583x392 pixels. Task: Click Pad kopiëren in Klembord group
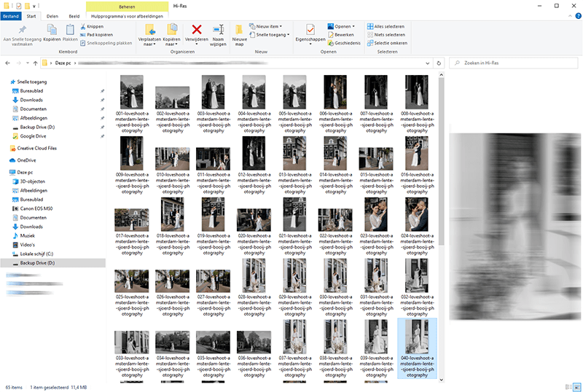point(96,34)
